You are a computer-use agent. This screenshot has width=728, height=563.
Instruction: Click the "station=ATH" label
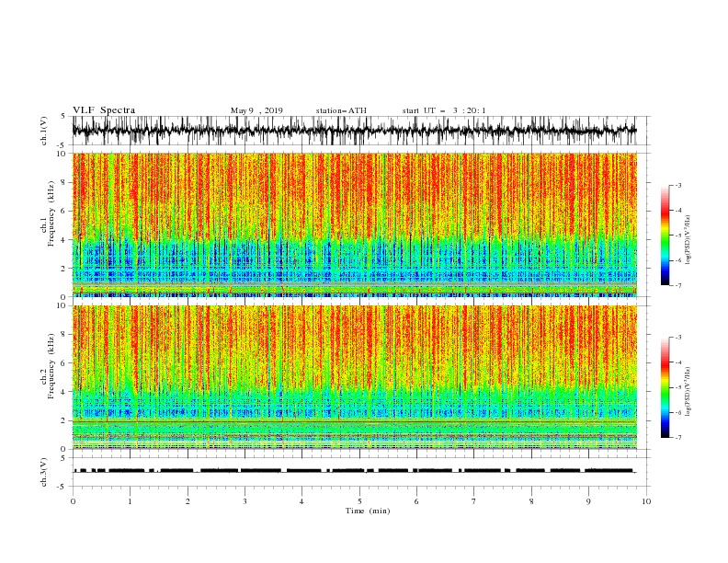(341, 110)
